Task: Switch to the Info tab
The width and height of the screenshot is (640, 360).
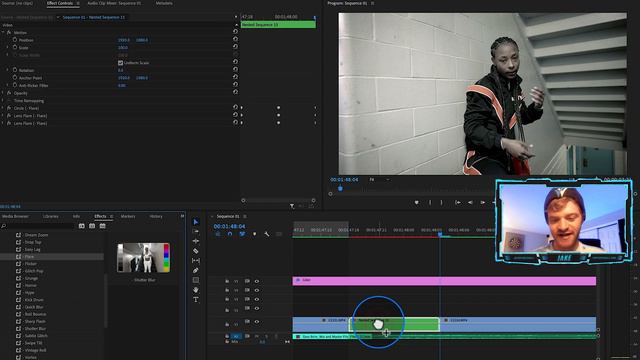Action: click(x=76, y=216)
